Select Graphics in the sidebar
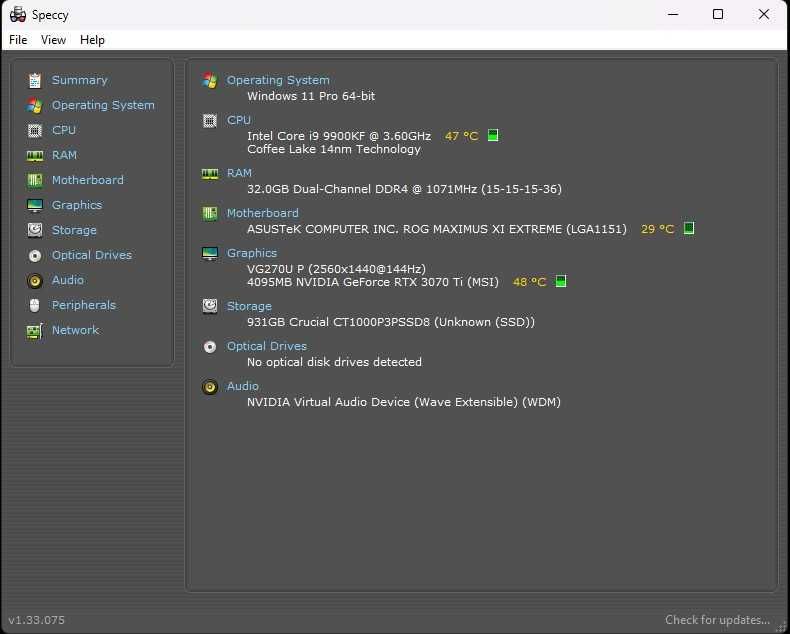790x634 pixels. point(77,205)
